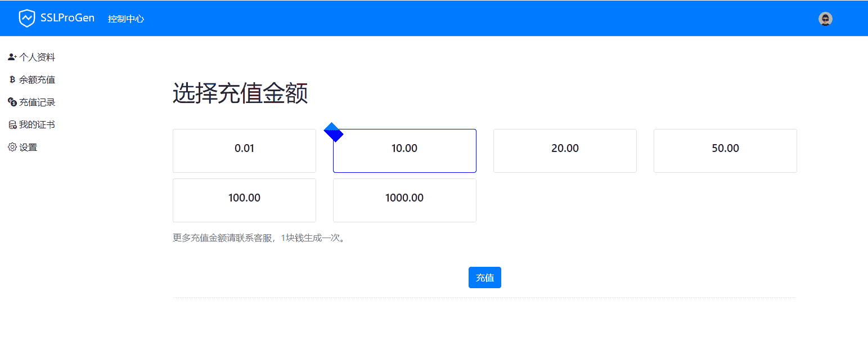This screenshot has width=868, height=358.
Task: Open 设置 sidebar item
Action: coord(28,147)
